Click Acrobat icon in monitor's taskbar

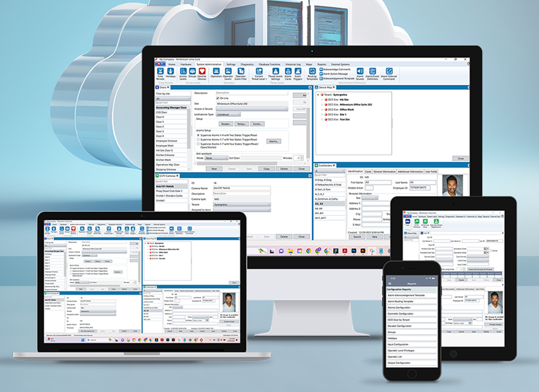coord(345,251)
